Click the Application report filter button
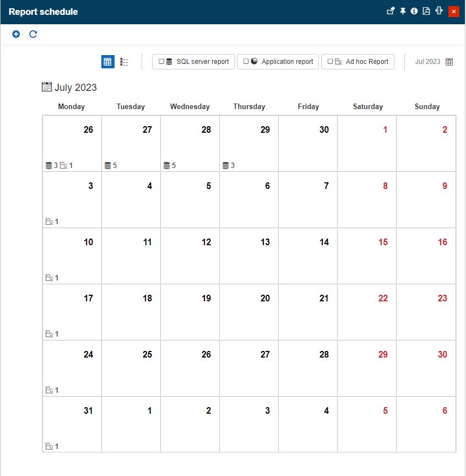 (278, 62)
